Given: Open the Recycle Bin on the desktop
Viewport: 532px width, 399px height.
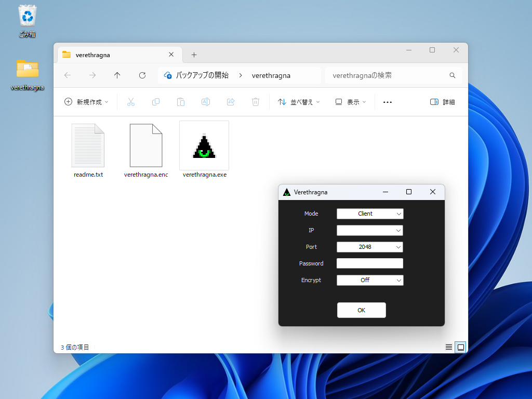Looking at the screenshot, I should (x=26, y=16).
